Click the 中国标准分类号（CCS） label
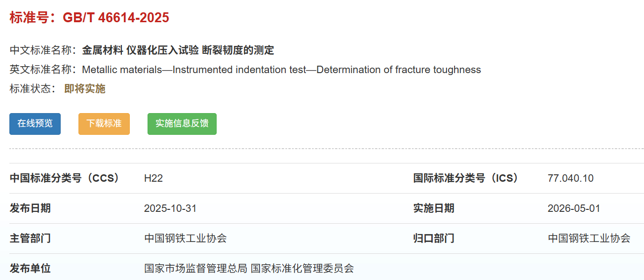This screenshot has width=644, height=280. coord(66,178)
